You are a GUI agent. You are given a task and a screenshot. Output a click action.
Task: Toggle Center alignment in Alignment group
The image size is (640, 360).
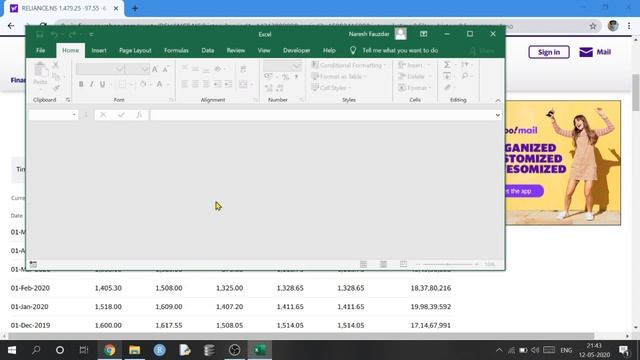(195, 84)
